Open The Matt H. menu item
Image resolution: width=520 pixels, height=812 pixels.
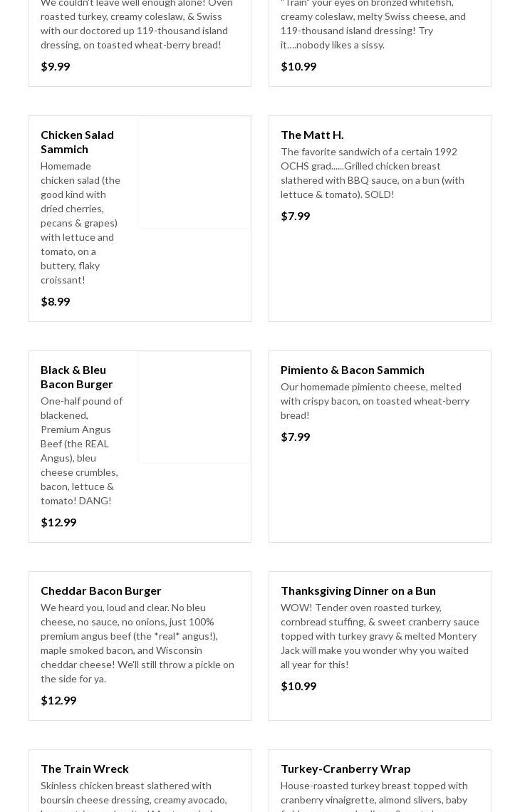[x=312, y=135]
